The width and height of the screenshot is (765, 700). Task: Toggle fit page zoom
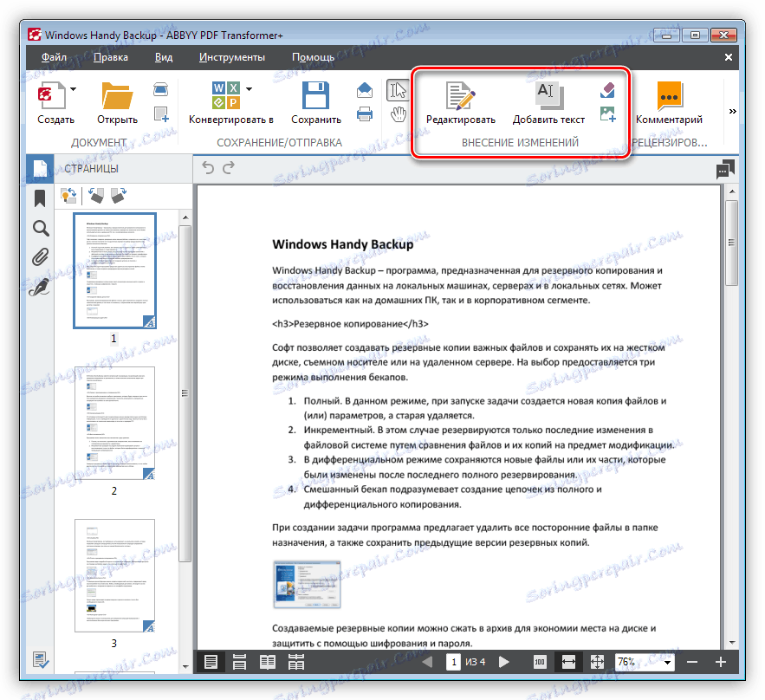(x=597, y=662)
